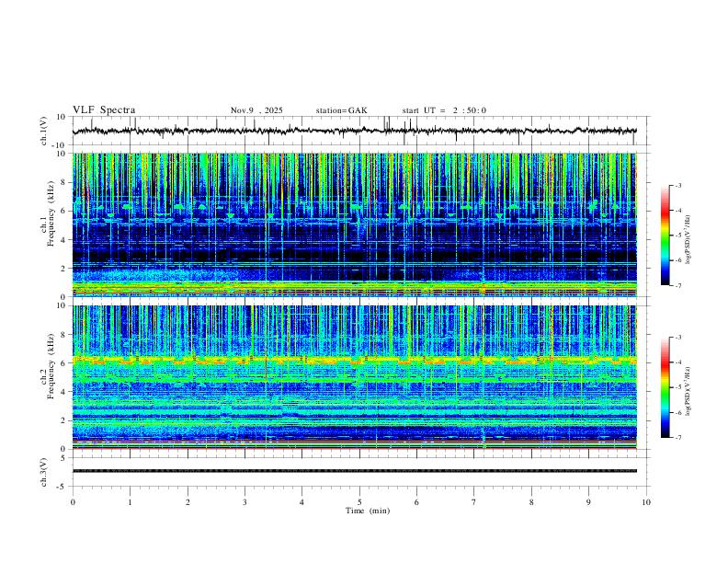Click the "start UT = 2 : 50: 0" text
This screenshot has width=728, height=563.
tap(444, 110)
